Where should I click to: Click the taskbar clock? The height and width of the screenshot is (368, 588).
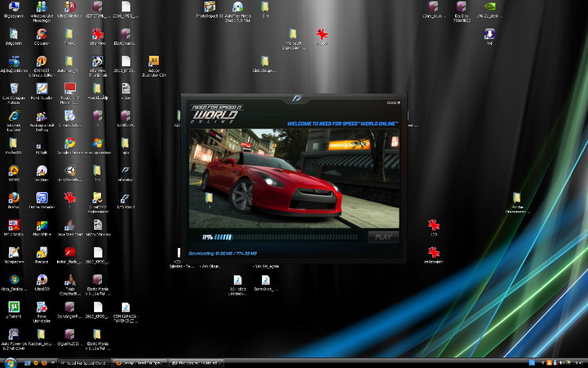click(x=578, y=363)
